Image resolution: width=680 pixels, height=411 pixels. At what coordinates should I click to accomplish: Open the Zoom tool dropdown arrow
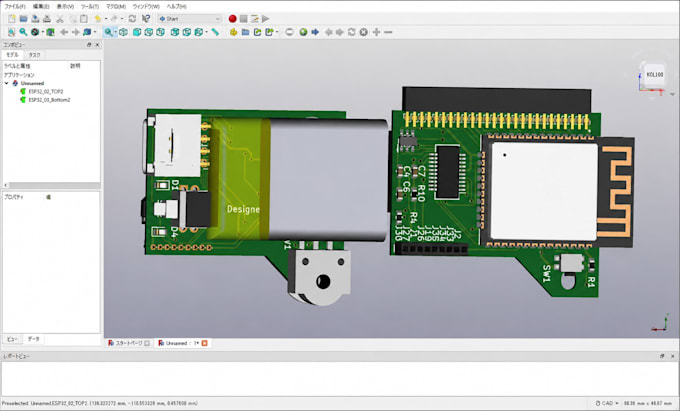coord(115,32)
